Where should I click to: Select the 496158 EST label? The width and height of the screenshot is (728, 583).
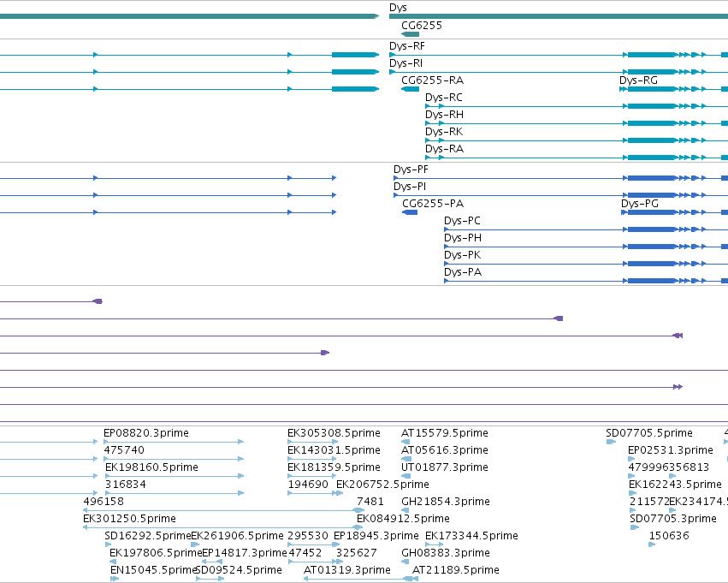point(104,503)
